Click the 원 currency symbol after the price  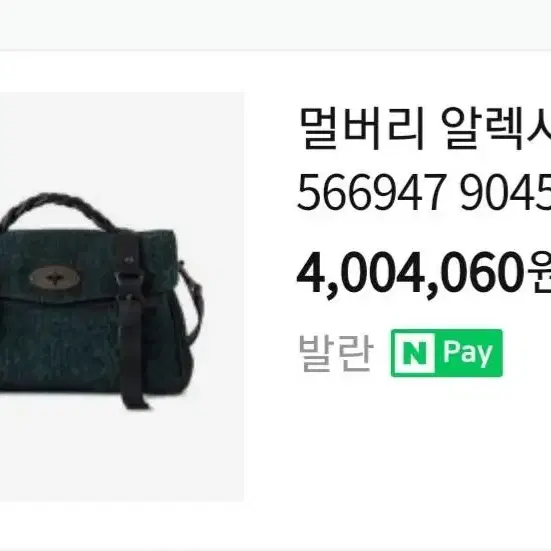(539, 273)
